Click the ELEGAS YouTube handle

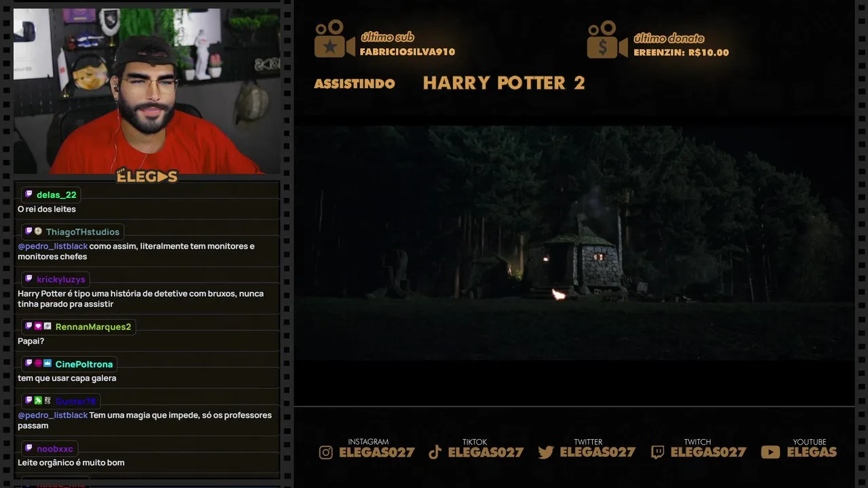tap(812, 452)
